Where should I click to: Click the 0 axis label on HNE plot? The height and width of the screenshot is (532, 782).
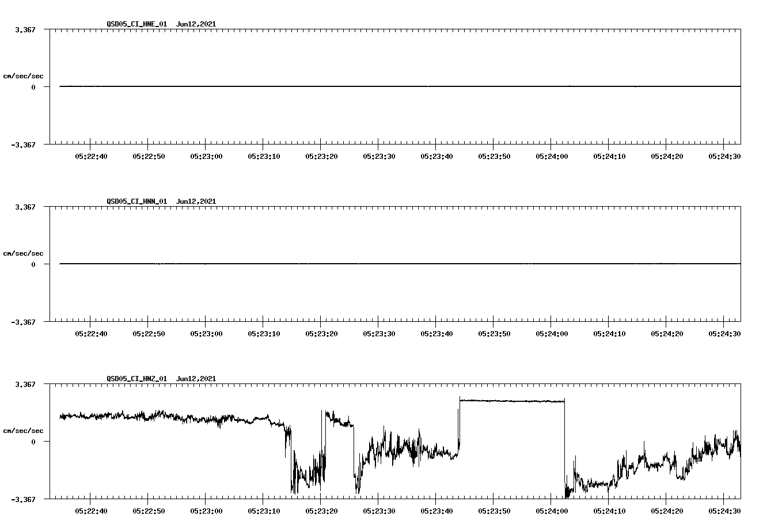tap(33, 87)
